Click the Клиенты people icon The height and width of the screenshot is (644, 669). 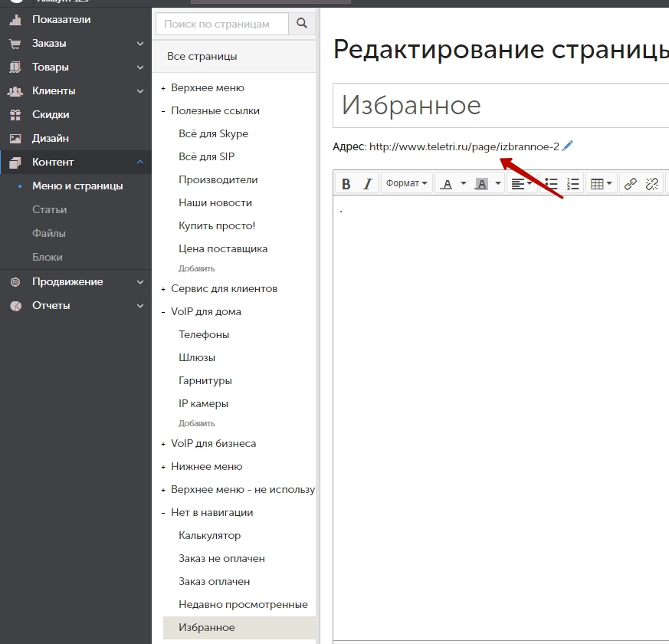pos(15,91)
